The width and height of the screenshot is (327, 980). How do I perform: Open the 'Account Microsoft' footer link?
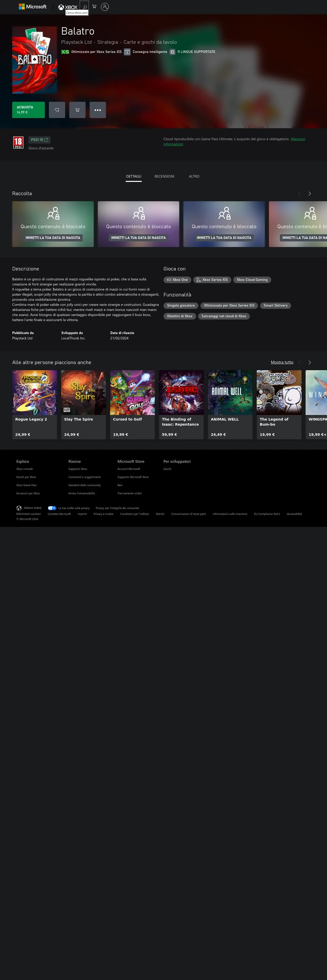click(129, 469)
